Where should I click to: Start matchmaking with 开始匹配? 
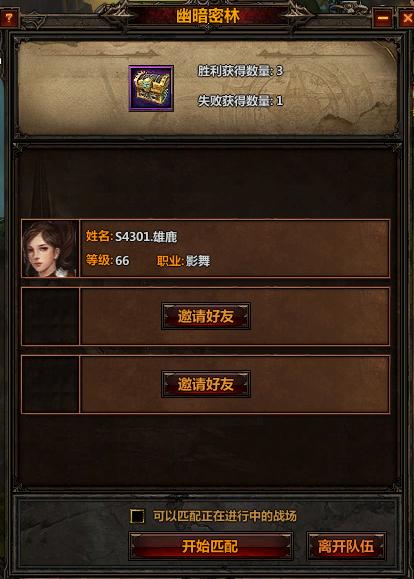[211, 546]
